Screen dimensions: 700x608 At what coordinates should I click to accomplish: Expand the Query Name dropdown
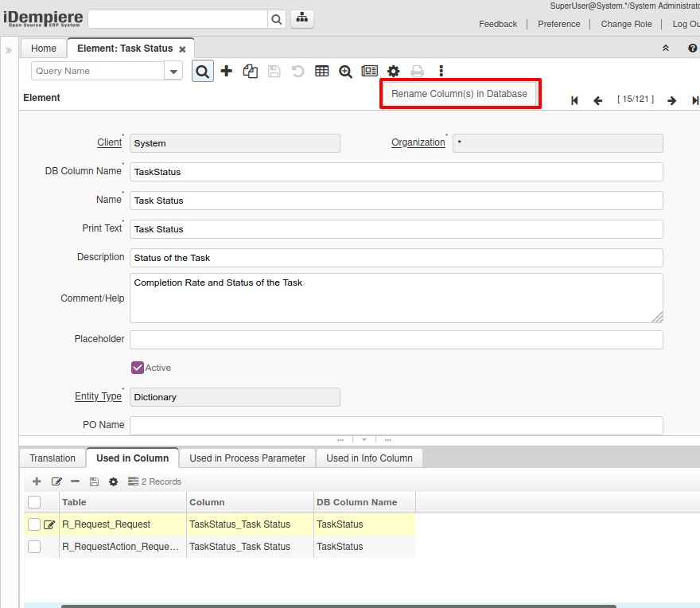tap(173, 71)
